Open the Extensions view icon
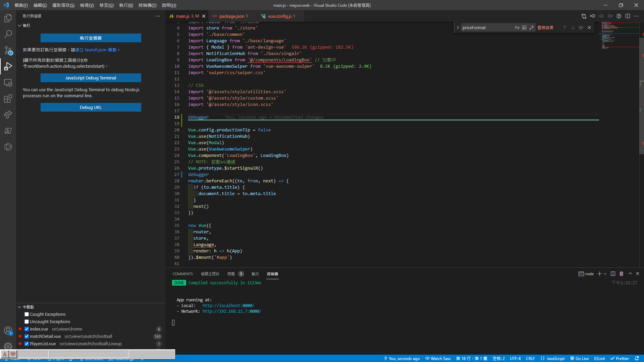The image size is (644, 362). pyautogui.click(x=8, y=99)
